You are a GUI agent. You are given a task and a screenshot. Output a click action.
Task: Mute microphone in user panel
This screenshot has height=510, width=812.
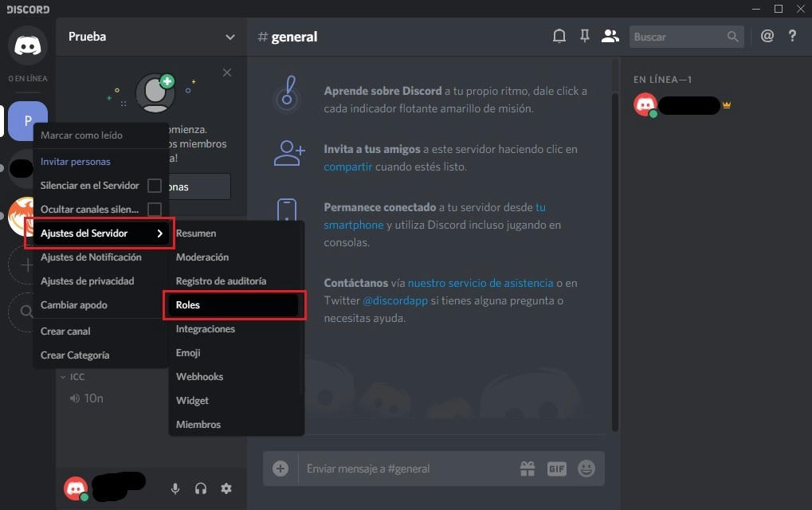pyautogui.click(x=175, y=488)
